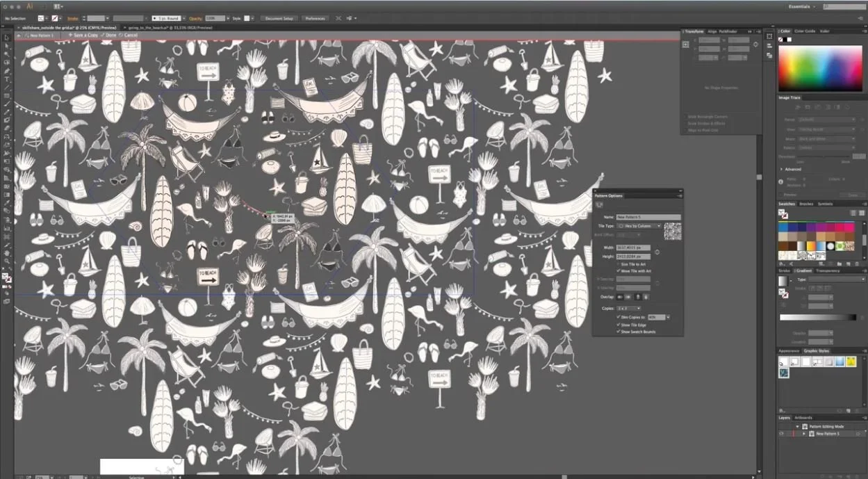Click the Transform panel reference point icon

click(685, 44)
